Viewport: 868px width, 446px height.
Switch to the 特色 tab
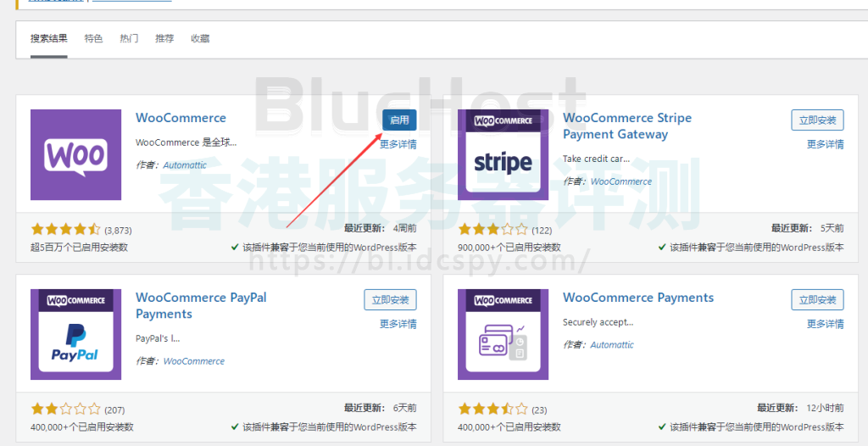(93, 39)
